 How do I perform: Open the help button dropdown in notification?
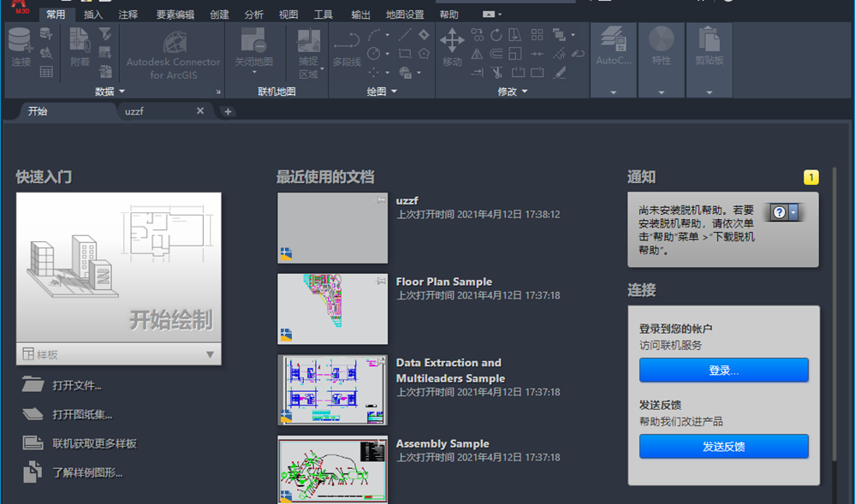[793, 212]
